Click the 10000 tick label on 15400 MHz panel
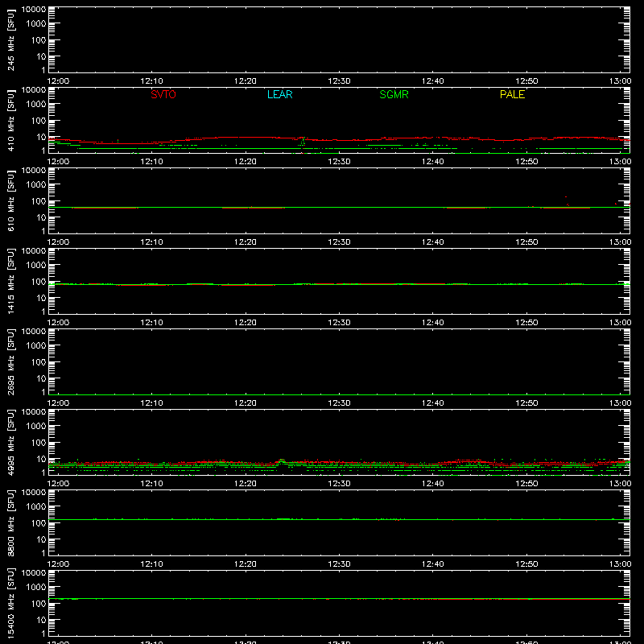 [34, 573]
